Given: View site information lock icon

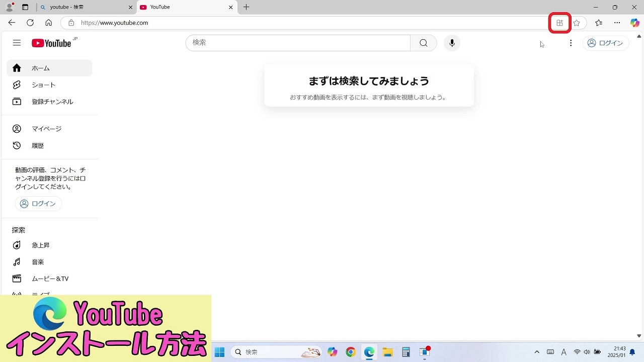Looking at the screenshot, I should 71,23.
